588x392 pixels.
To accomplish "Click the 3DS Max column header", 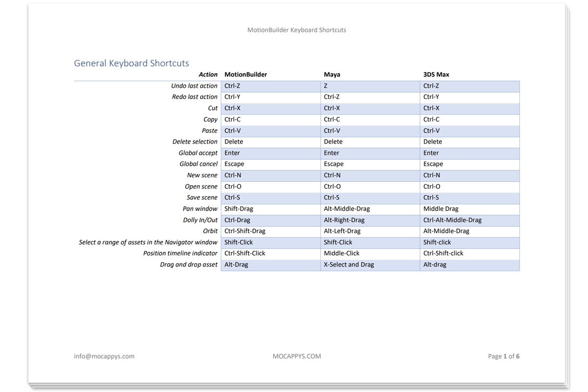I will click(436, 74).
